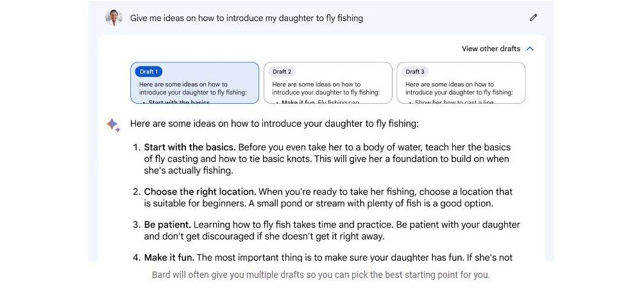Click the Bard sparkle logo icon
This screenshot has height=292, width=644.
click(114, 125)
